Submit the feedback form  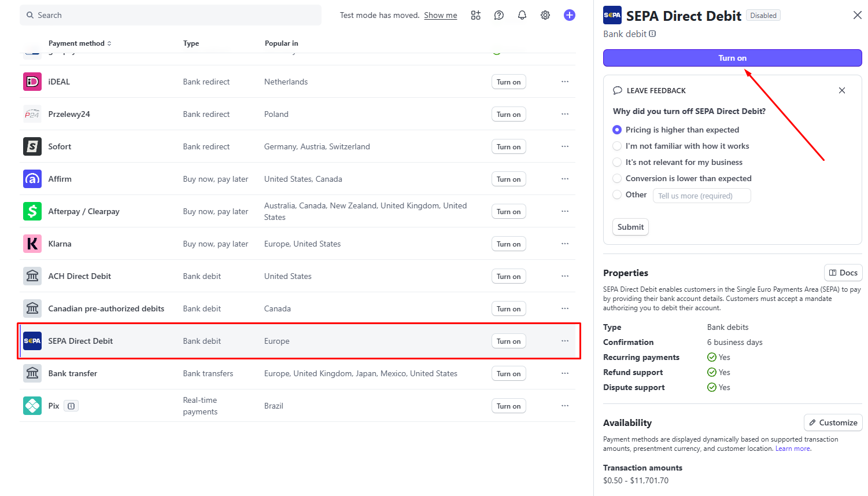point(630,227)
